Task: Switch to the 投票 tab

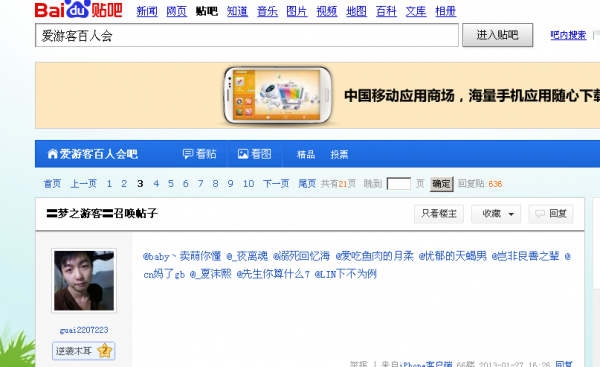Action: coord(339,154)
